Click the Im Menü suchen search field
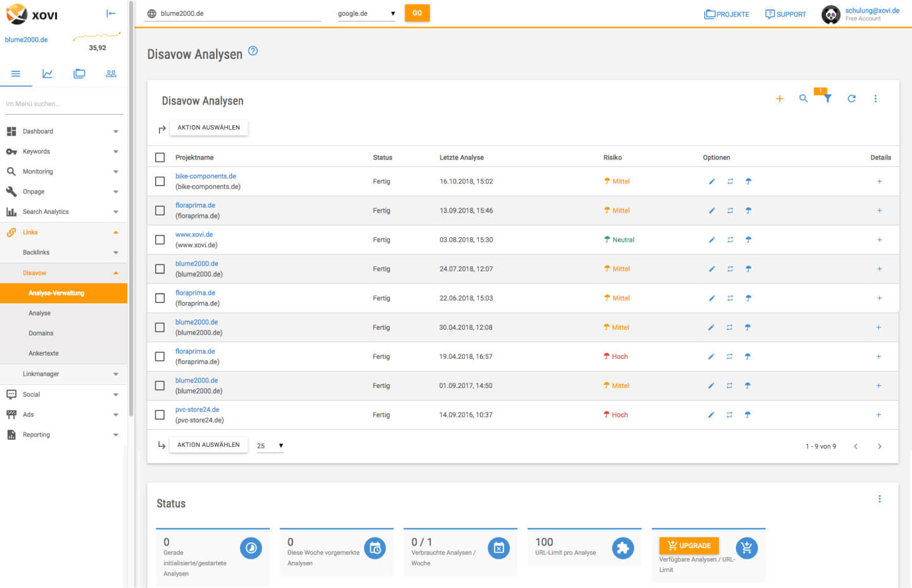 point(63,104)
